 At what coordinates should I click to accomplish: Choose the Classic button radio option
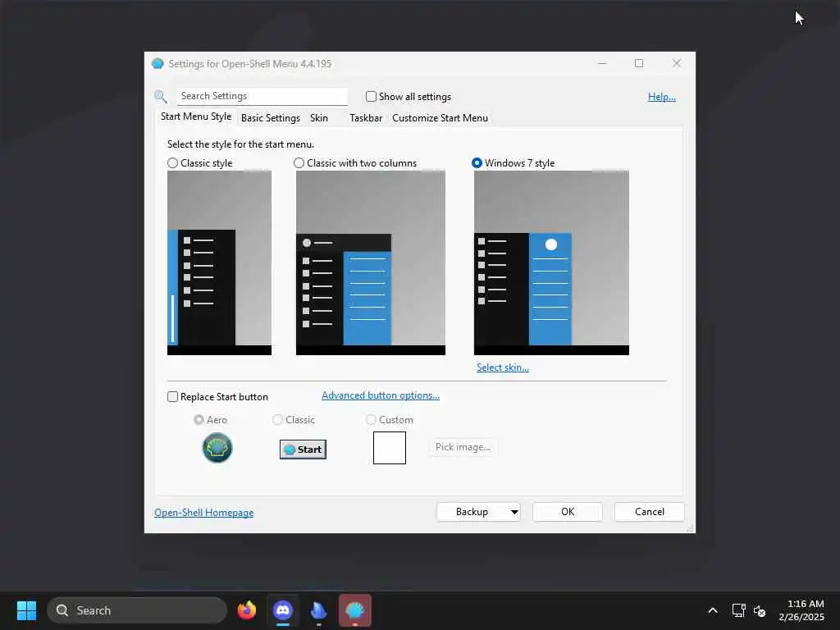(277, 419)
